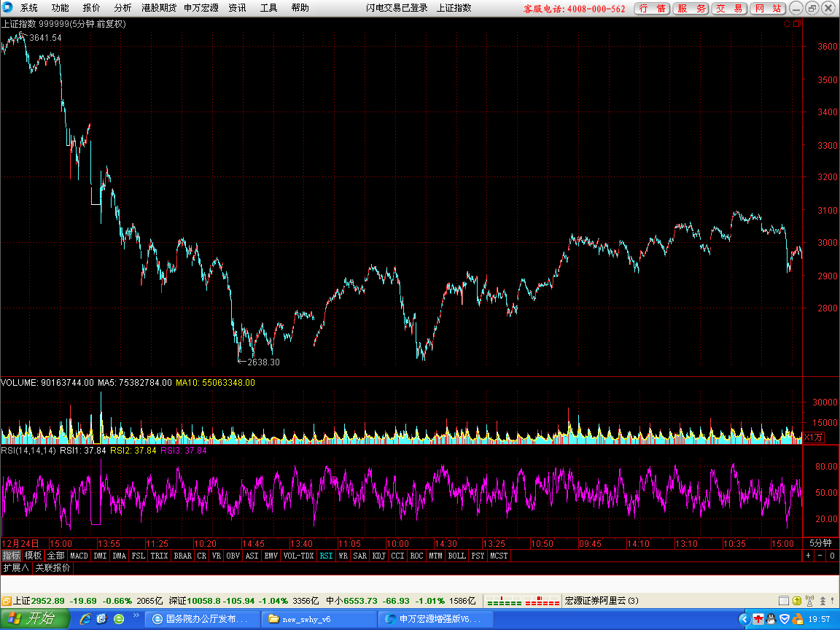Zoom out the chart with the − button
The height and width of the screenshot is (630, 840).
(820, 556)
